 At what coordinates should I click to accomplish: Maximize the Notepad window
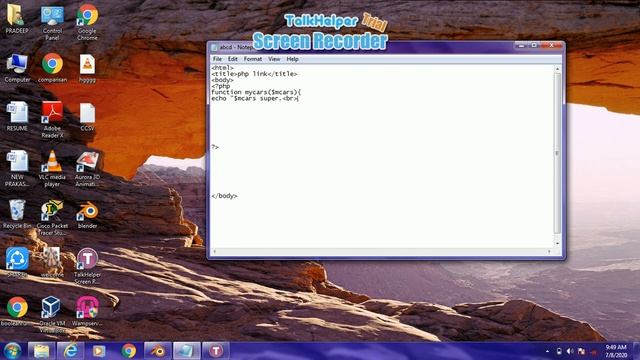533,46
